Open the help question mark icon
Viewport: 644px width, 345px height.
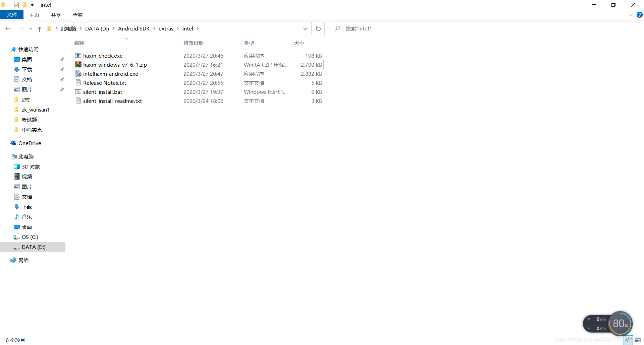(640, 15)
